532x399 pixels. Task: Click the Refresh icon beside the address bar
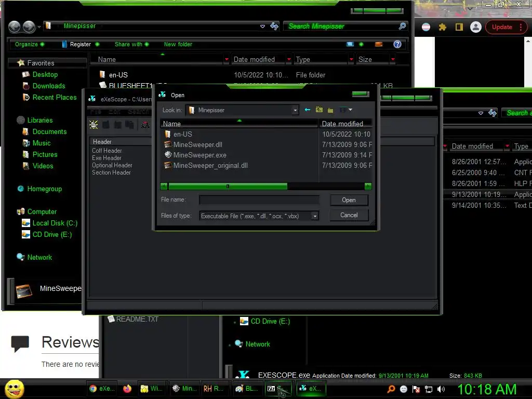[x=274, y=26]
